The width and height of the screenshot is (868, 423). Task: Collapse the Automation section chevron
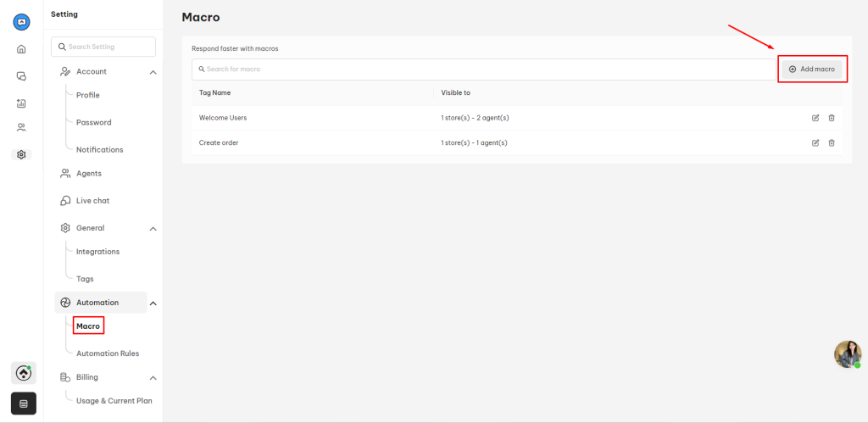[x=153, y=303]
